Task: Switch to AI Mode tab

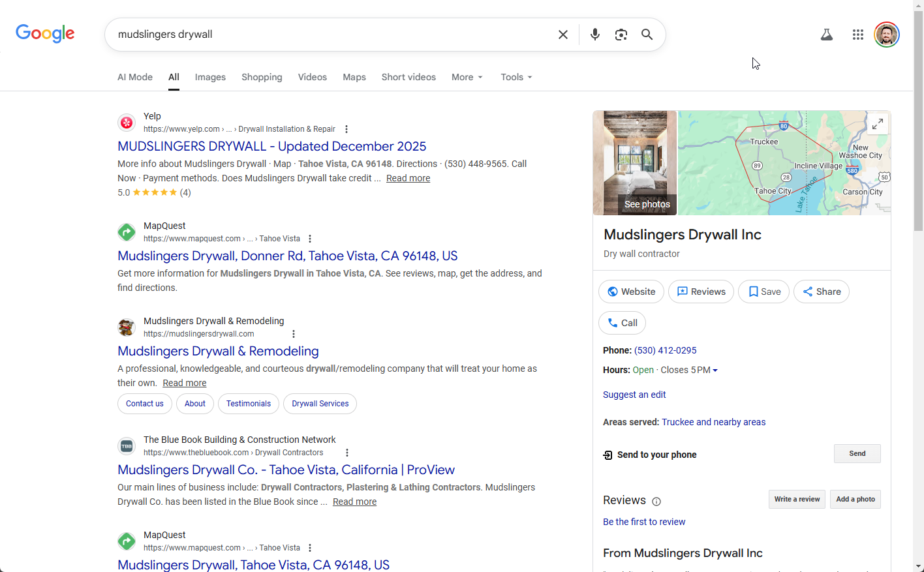Action: 135,77
